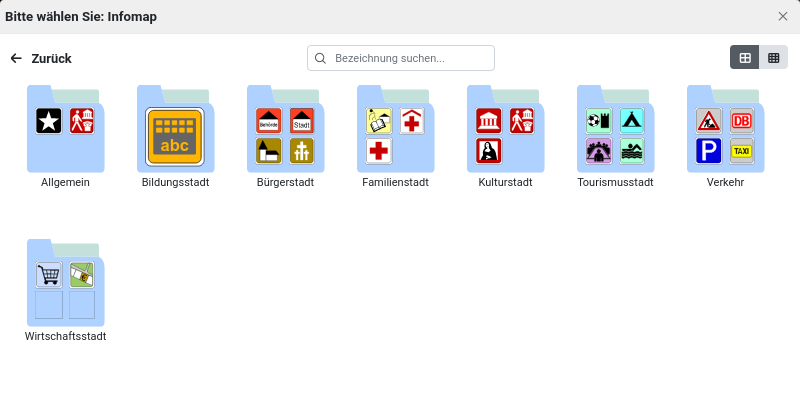Screen dimensions: 800x401
Task: Close the Infomap selection dialog
Action: 783,16
